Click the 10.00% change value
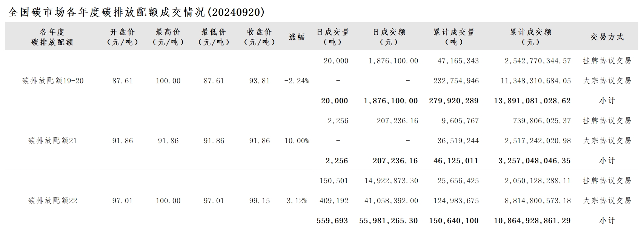Screen dimensions: 644x230 pyautogui.click(x=297, y=141)
